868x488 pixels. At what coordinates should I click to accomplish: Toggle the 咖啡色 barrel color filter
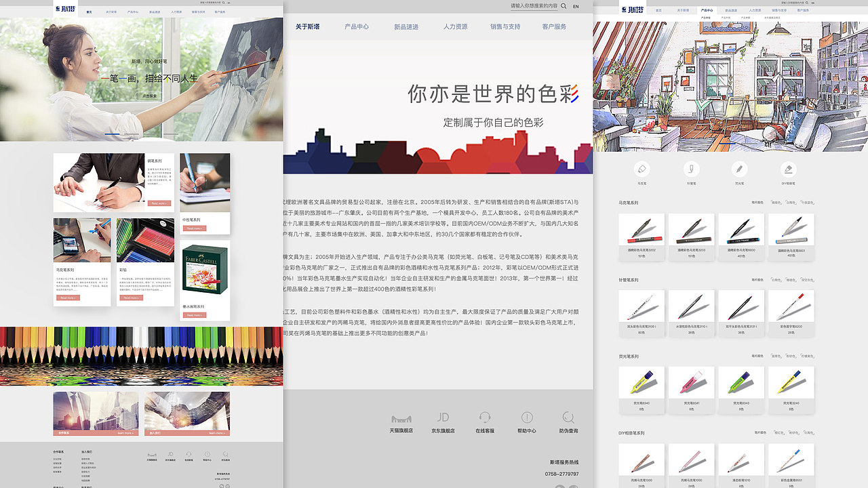tap(776, 201)
